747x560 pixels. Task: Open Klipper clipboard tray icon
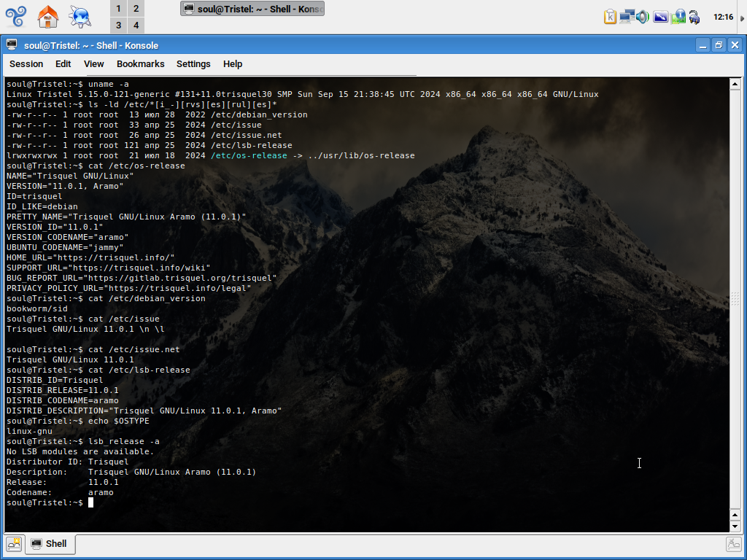611,17
